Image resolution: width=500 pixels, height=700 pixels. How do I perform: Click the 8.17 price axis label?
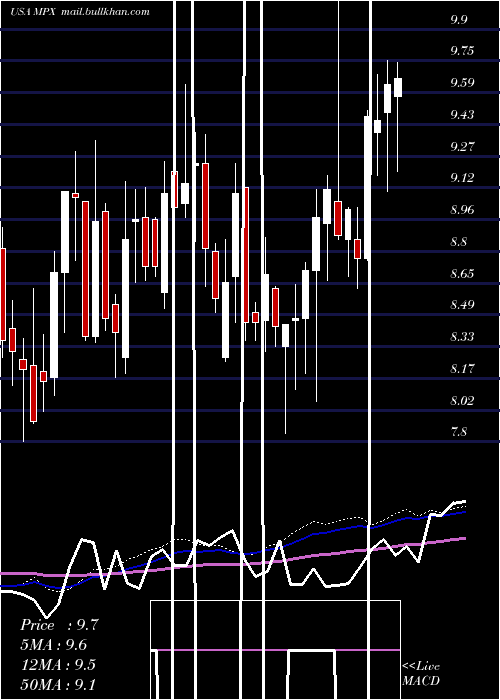462,368
